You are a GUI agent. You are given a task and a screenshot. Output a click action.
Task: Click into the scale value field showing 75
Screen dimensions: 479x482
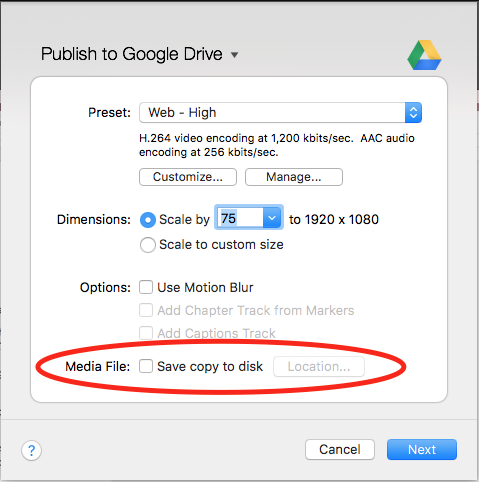240,218
